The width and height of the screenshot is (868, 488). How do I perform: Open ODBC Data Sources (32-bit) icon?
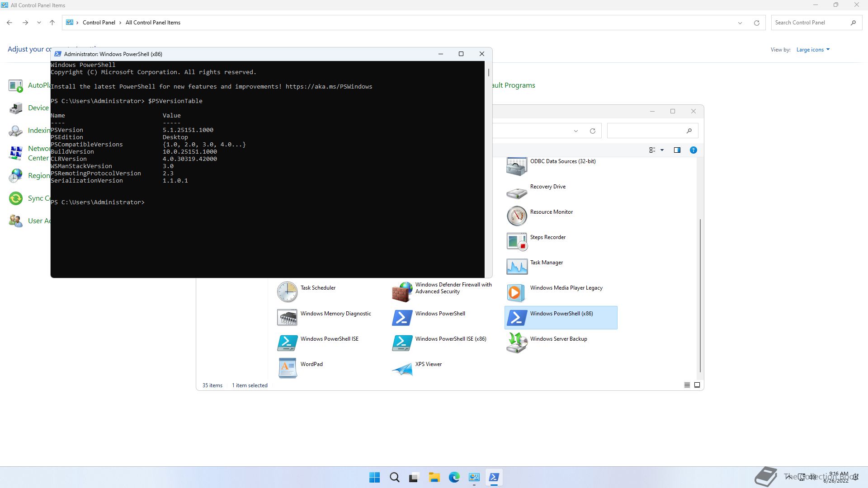pyautogui.click(x=516, y=167)
